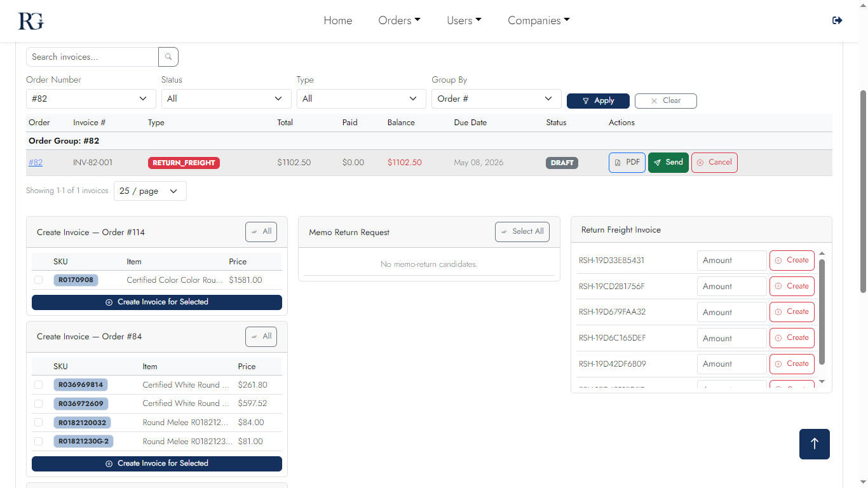Click the PDF icon for invoice INV-82-001

[618, 162]
